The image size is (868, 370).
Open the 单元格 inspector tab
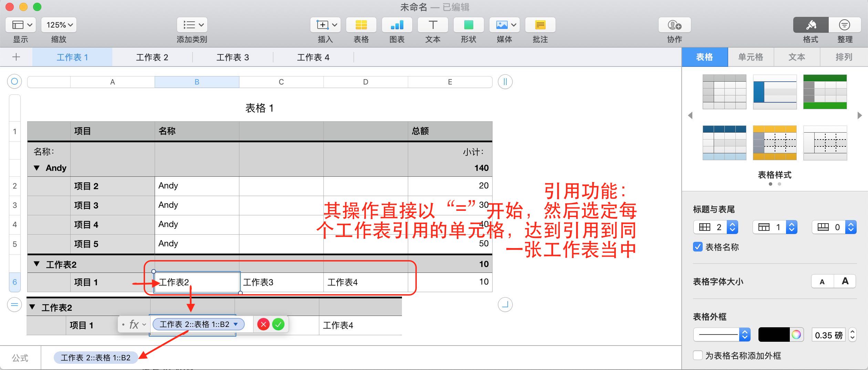[x=751, y=57]
